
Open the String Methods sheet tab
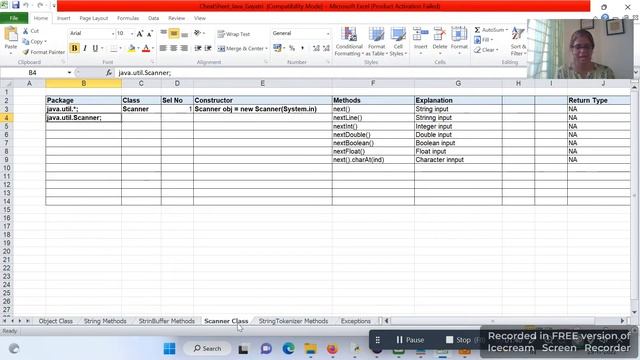[105, 321]
